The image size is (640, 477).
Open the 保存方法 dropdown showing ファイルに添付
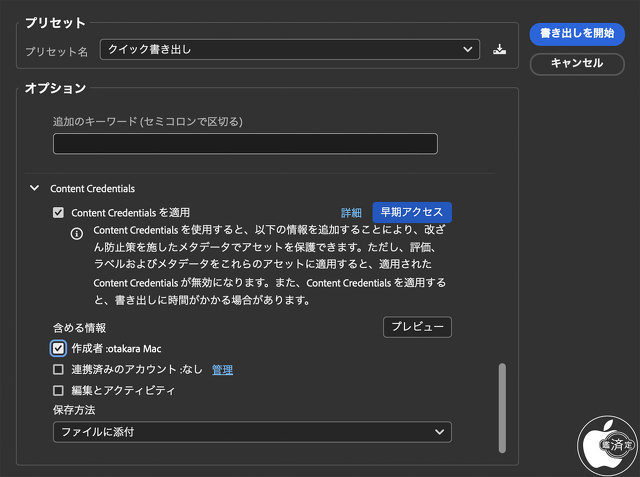(x=252, y=432)
